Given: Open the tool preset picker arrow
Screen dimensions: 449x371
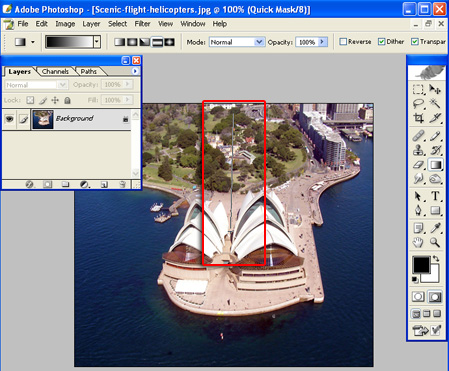Looking at the screenshot, I should 33,42.
